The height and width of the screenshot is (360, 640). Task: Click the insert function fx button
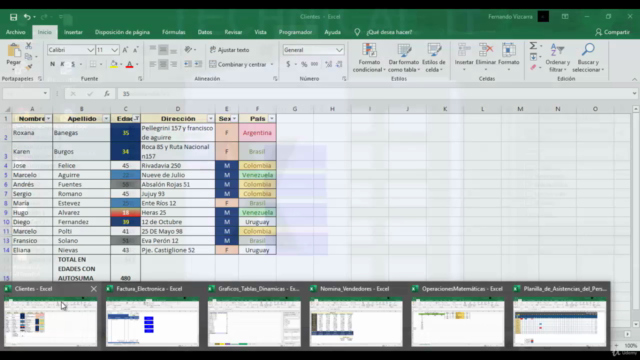[x=107, y=94]
